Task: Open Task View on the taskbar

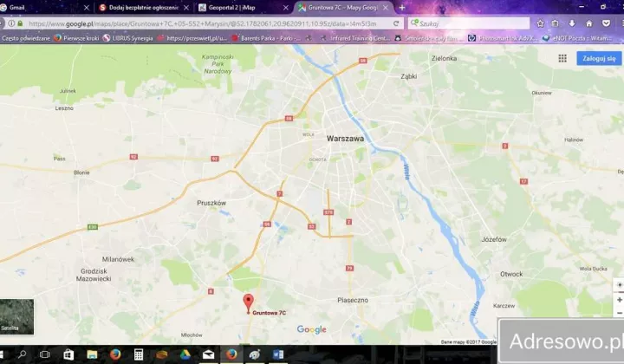Action: 44,354
